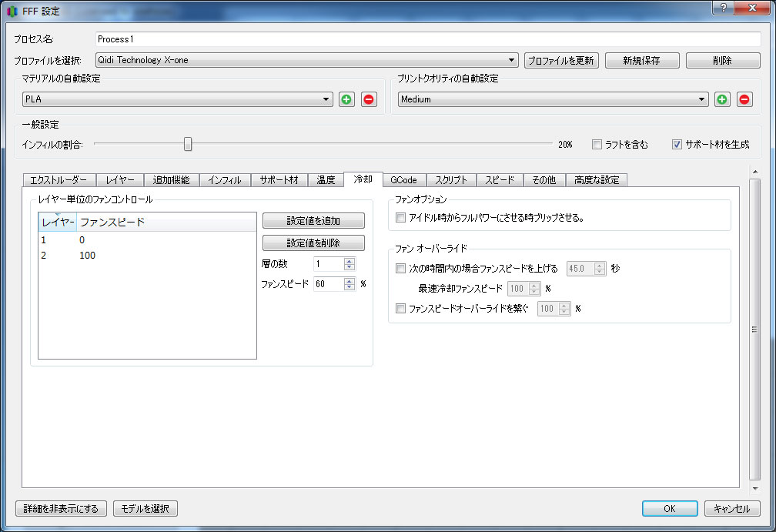Click the 設定値を追加 button
Image resolution: width=776 pixels, height=532 pixels.
coord(313,221)
